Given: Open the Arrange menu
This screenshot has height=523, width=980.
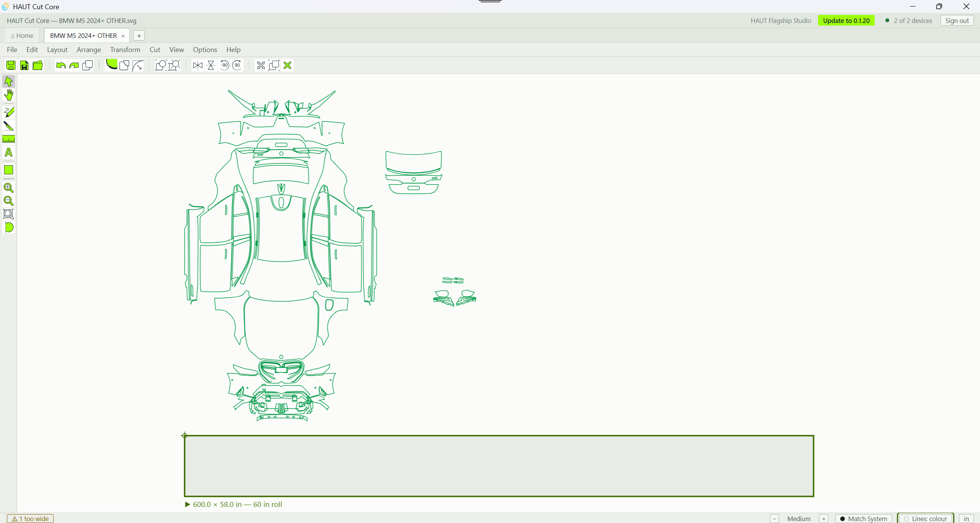Looking at the screenshot, I should (89, 49).
